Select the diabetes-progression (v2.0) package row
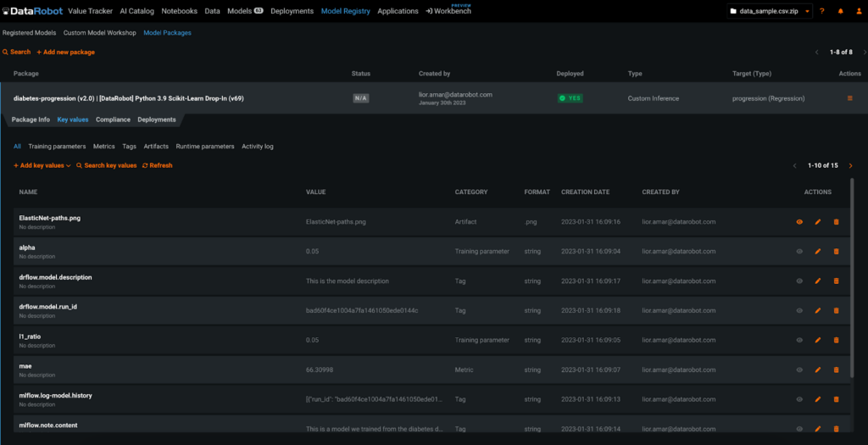Image resolution: width=868 pixels, height=445 pixels. 434,98
